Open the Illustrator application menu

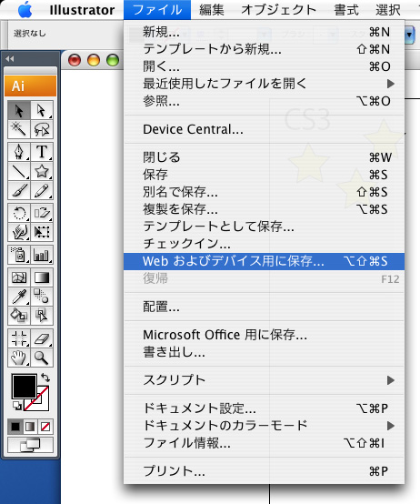pos(82,10)
